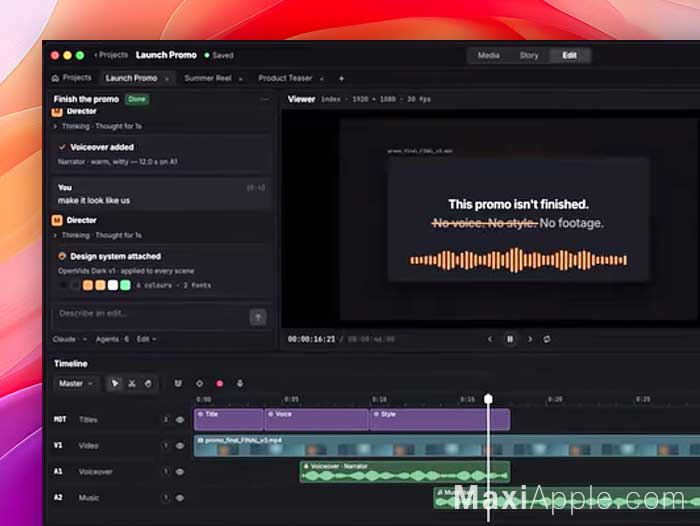Go back via the Projects chevron link
Screen dimensions: 700x526
[111, 55]
